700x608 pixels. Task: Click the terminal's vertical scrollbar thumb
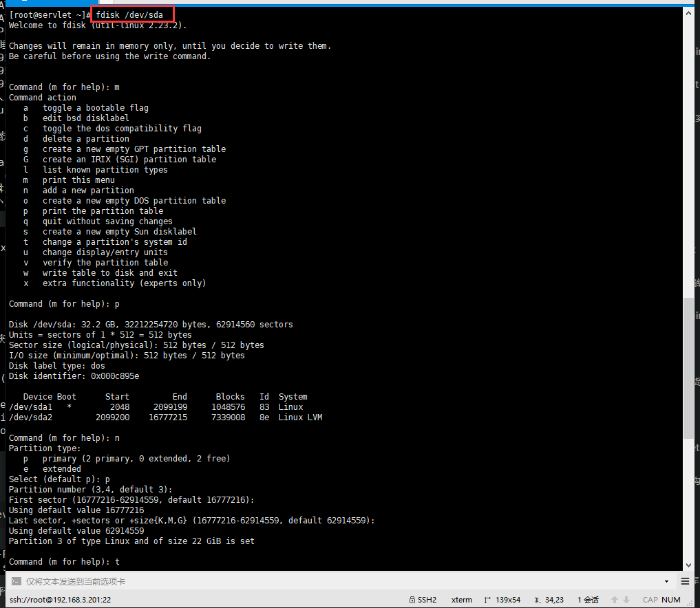689,368
